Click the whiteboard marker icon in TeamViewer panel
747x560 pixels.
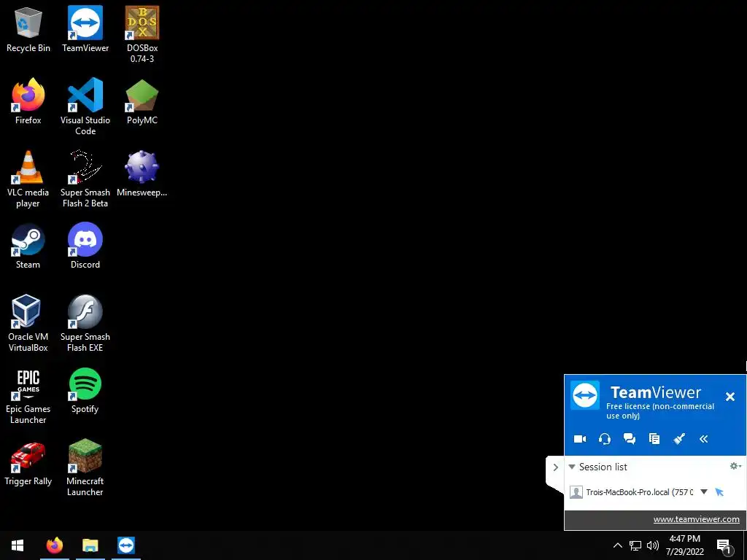tap(679, 439)
